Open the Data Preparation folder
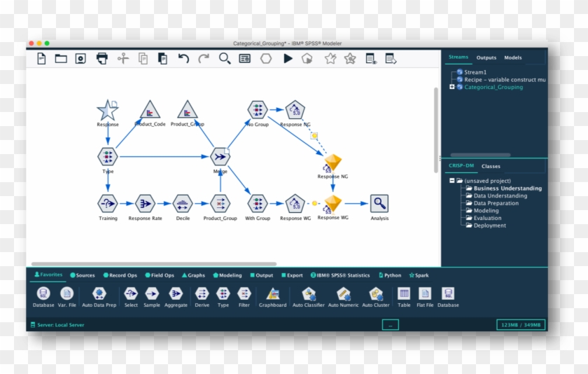Image resolution: width=588 pixels, height=374 pixels. coord(496,203)
